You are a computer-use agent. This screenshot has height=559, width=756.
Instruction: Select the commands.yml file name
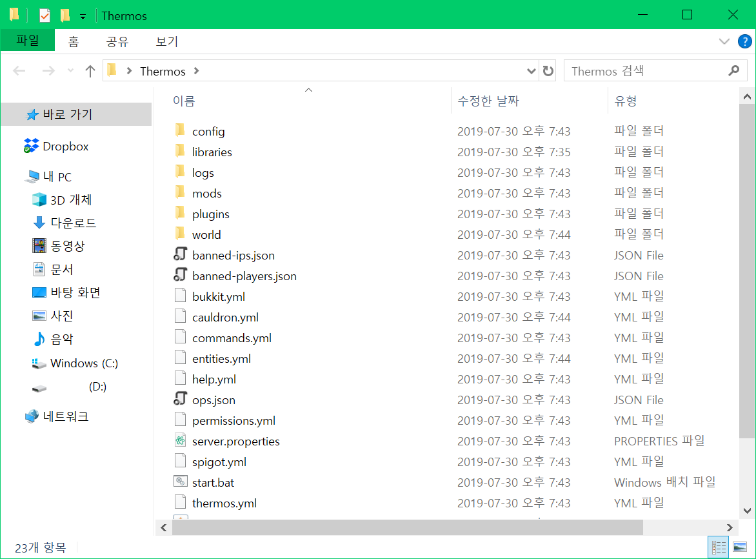(x=232, y=338)
